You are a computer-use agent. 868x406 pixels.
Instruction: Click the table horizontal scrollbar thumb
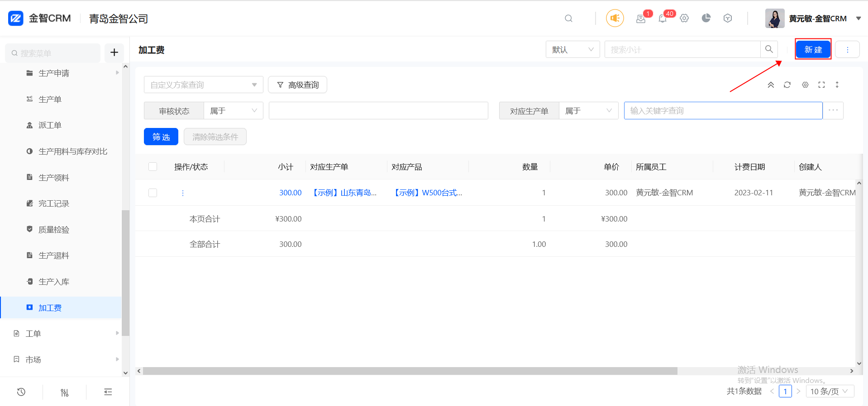click(410, 371)
